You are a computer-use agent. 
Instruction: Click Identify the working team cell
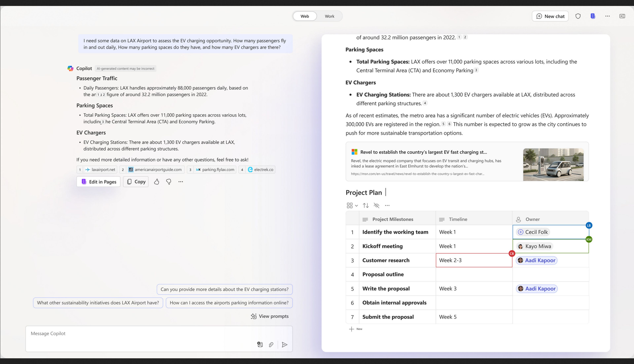[x=397, y=232]
